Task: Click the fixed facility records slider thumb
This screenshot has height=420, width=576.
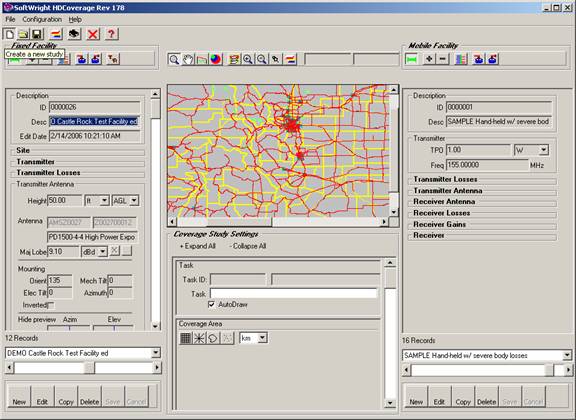Action: pos(89,367)
